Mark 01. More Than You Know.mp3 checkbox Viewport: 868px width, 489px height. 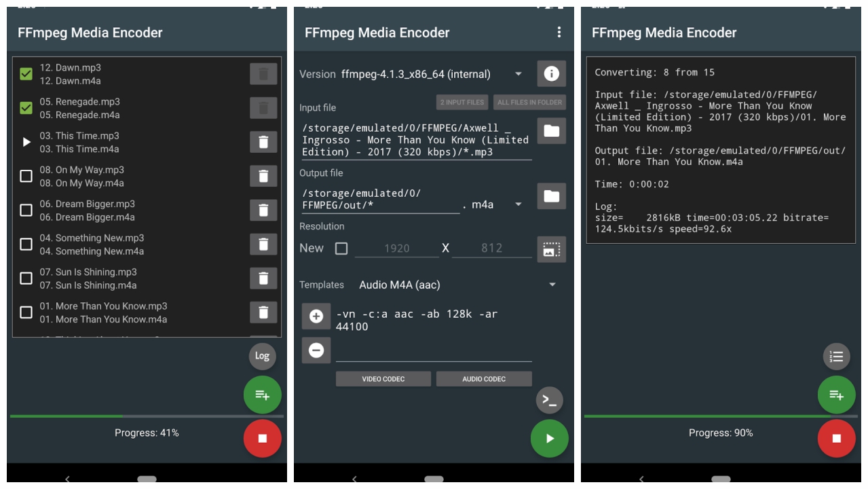click(26, 312)
